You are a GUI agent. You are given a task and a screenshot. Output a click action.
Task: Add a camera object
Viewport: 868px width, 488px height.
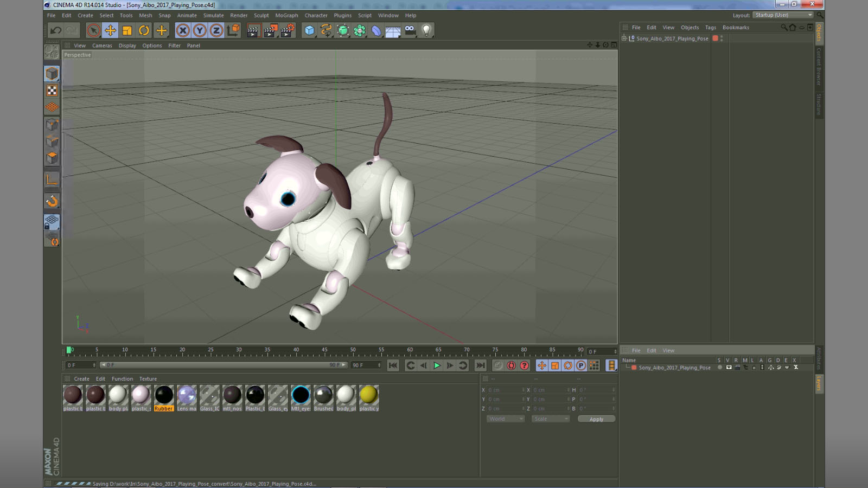(x=410, y=30)
